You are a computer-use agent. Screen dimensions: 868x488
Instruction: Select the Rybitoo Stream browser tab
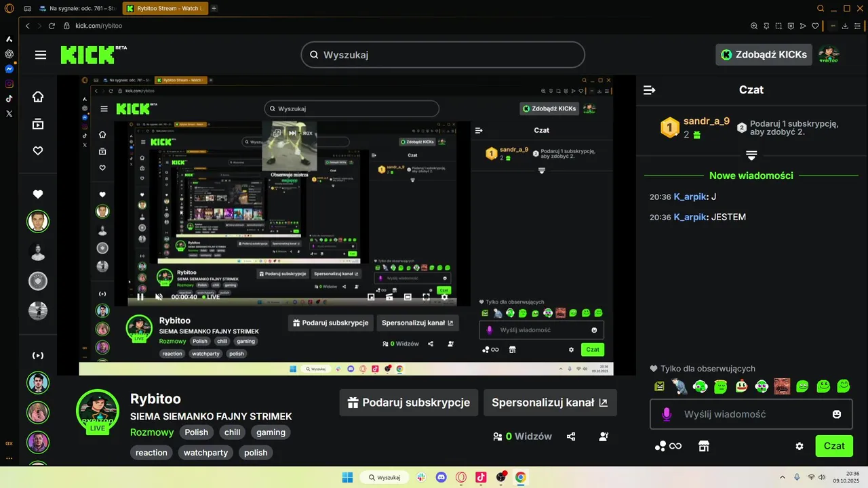165,9
